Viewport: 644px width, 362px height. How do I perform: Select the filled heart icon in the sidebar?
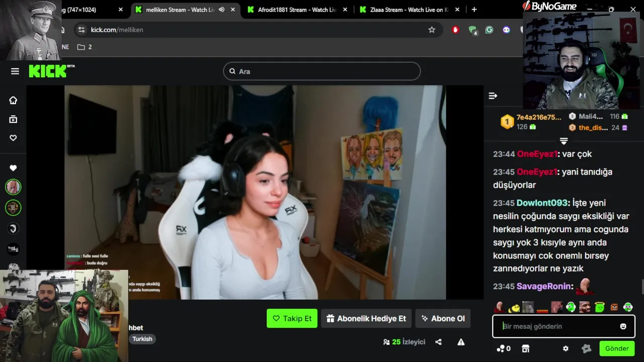(x=13, y=168)
